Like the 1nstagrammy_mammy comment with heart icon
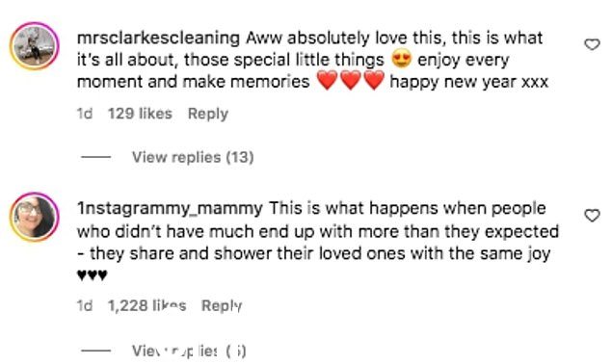The image size is (611, 364). click(x=592, y=216)
